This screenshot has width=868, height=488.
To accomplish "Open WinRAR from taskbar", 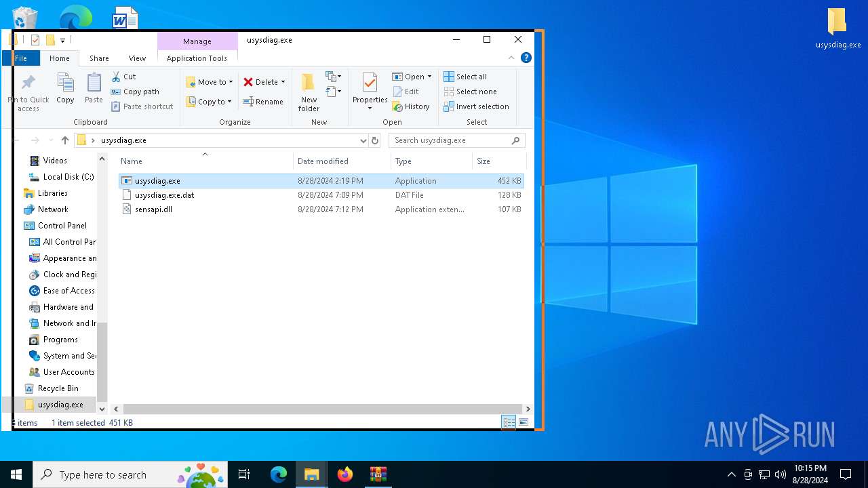I will coord(378,474).
